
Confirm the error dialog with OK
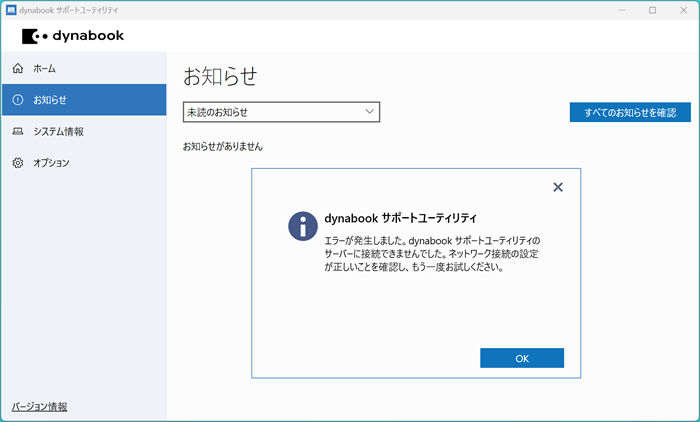coord(522,358)
